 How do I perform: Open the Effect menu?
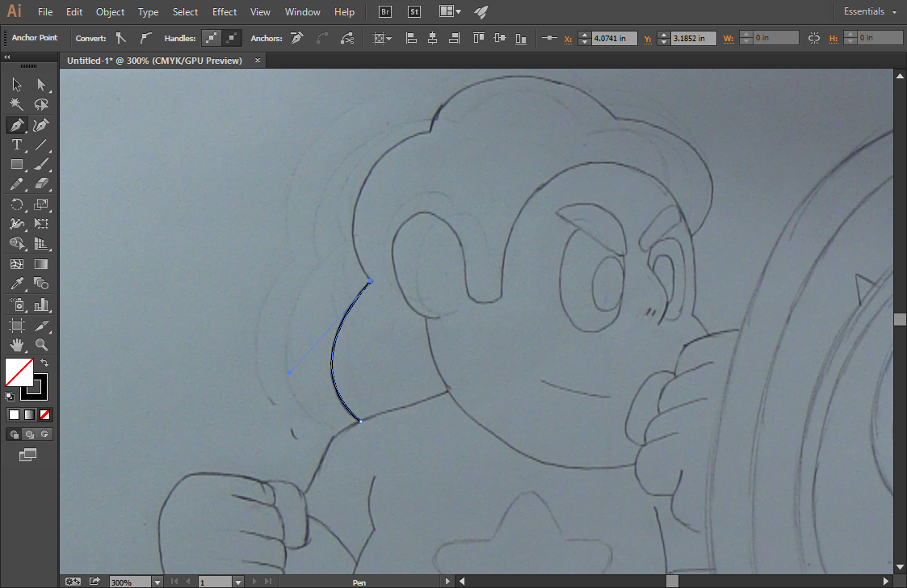tap(225, 11)
